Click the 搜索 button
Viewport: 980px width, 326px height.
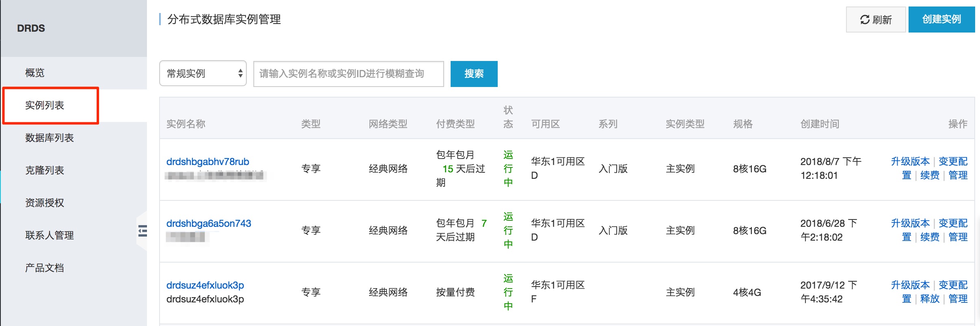[474, 74]
